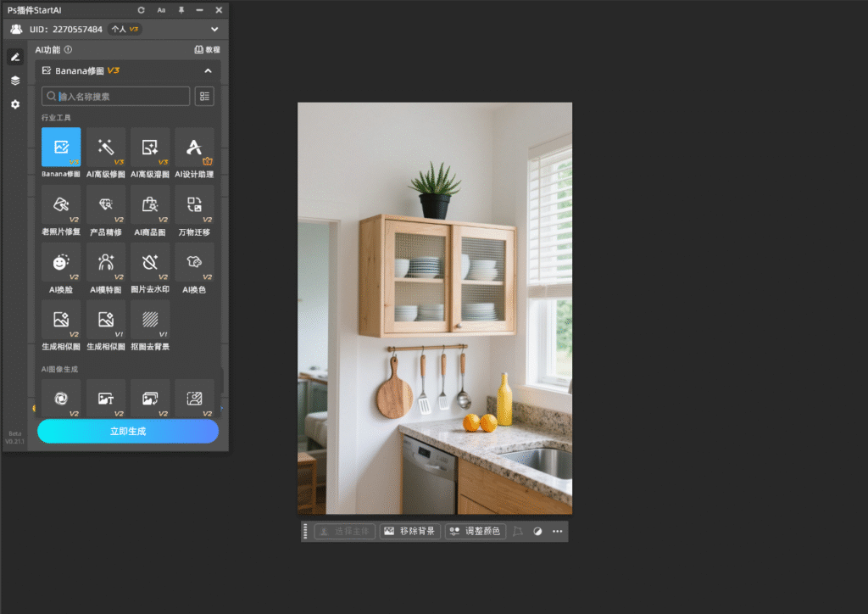The image size is (868, 614).
Task: Toggle the half-filled circle mask icon
Action: tap(537, 532)
